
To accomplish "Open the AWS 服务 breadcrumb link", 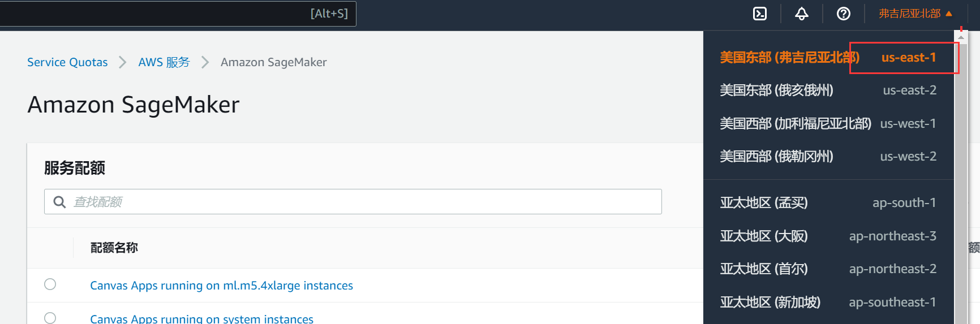I will (164, 62).
